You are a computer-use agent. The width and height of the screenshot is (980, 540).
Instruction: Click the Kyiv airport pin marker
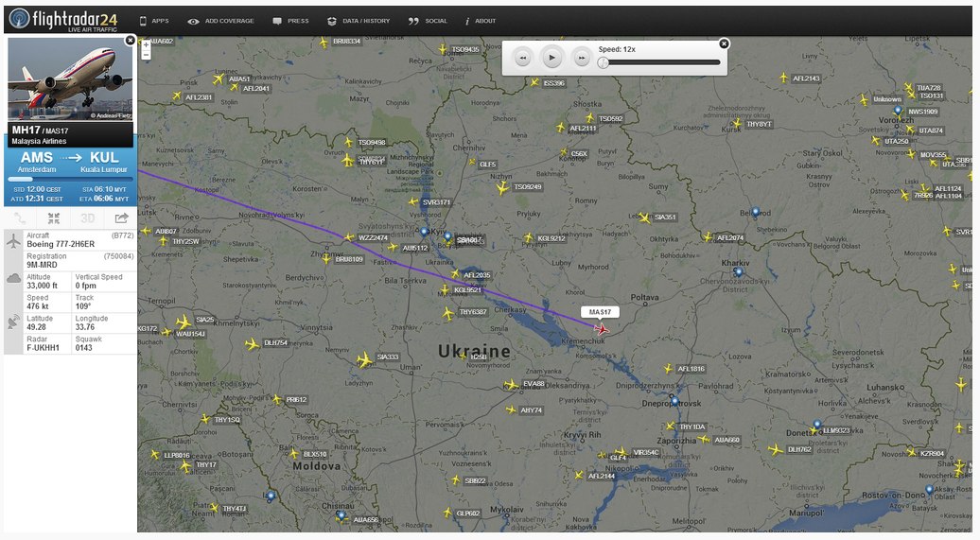coord(424,233)
